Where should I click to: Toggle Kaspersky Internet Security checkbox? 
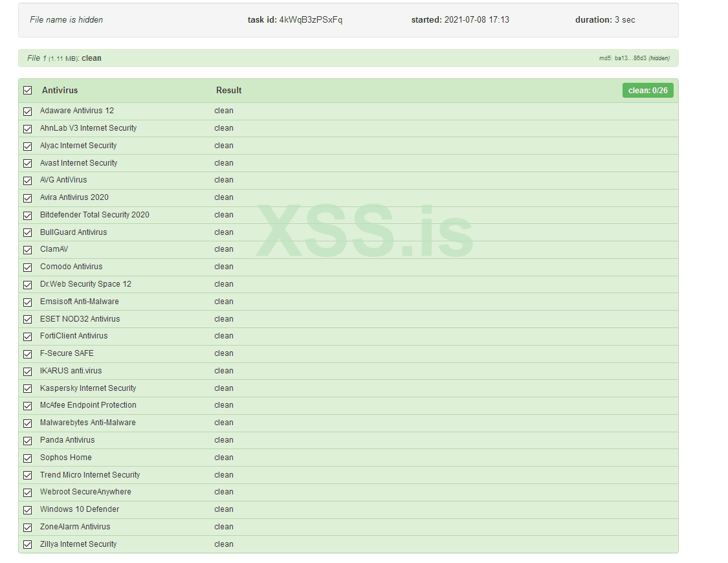point(28,388)
